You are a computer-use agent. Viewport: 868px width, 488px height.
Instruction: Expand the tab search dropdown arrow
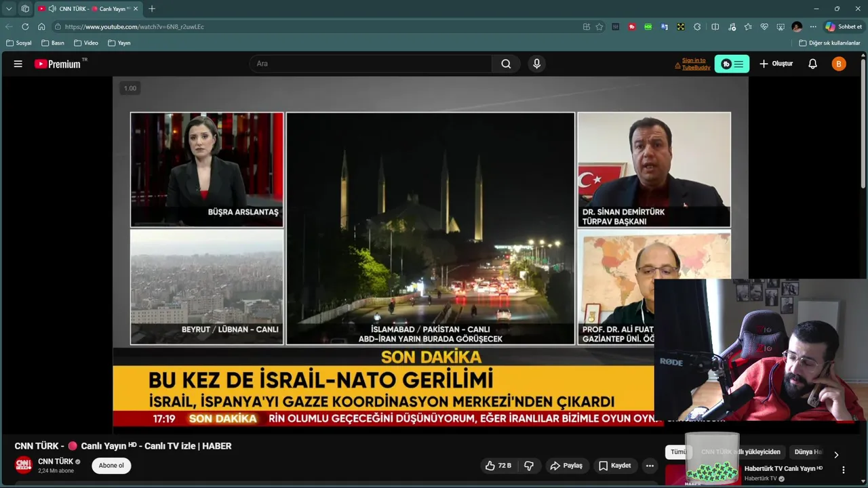(x=9, y=9)
